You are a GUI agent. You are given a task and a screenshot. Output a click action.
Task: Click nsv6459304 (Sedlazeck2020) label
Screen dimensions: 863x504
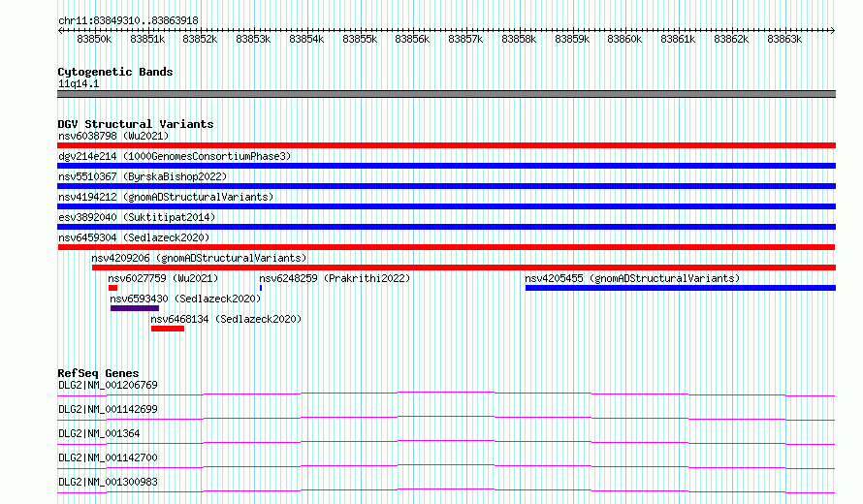134,237
